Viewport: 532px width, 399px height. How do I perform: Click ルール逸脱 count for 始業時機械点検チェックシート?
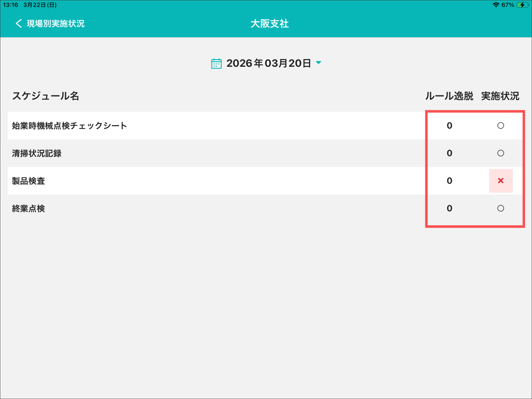449,126
